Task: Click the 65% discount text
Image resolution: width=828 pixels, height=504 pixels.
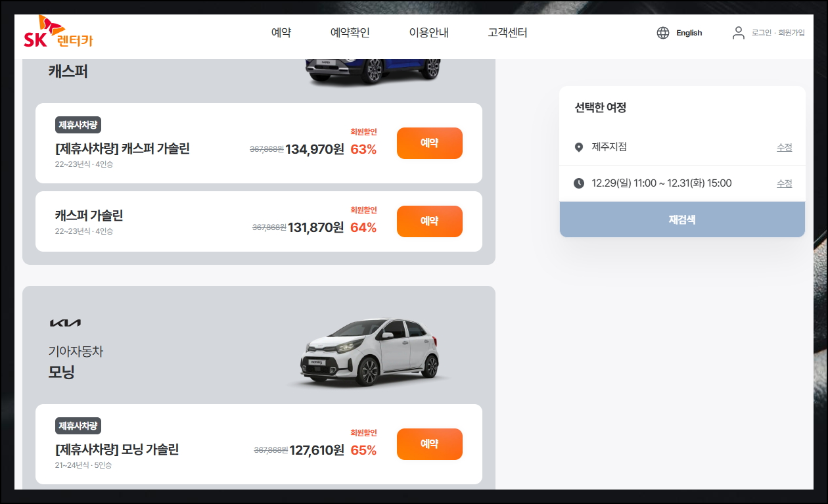Action: (363, 450)
